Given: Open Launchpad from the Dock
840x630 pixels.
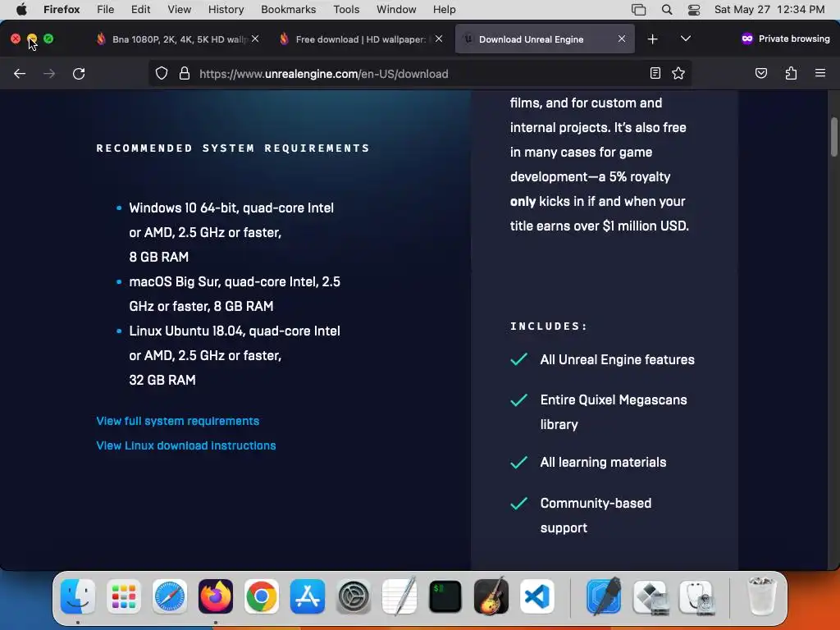Looking at the screenshot, I should [x=124, y=596].
